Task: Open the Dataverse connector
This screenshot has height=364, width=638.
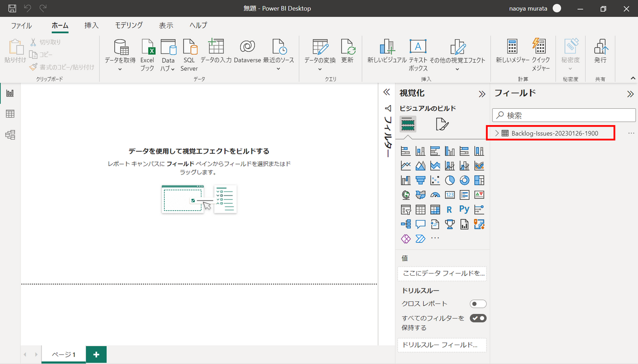Action: [247, 51]
